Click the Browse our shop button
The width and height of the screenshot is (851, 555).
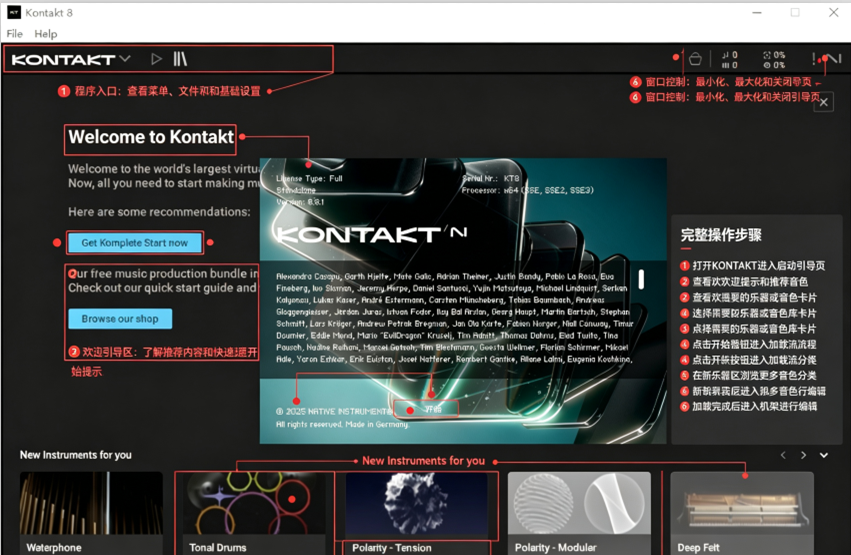point(120,318)
